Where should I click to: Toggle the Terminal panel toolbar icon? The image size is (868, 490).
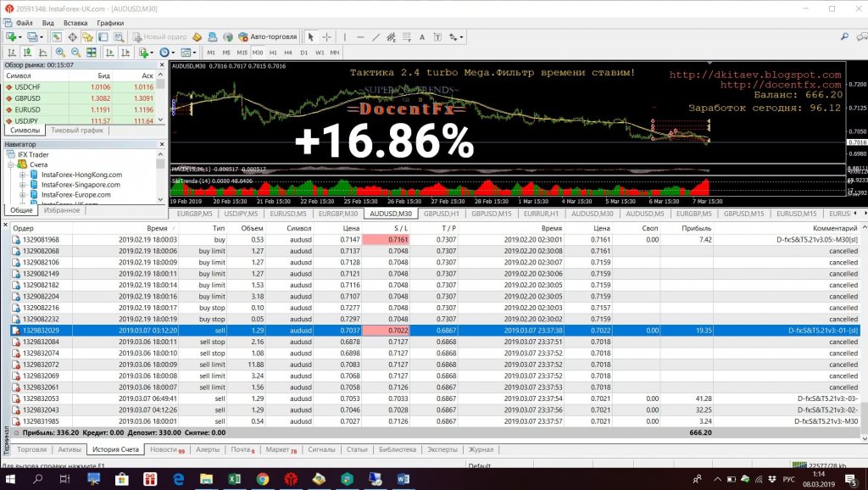[103, 37]
